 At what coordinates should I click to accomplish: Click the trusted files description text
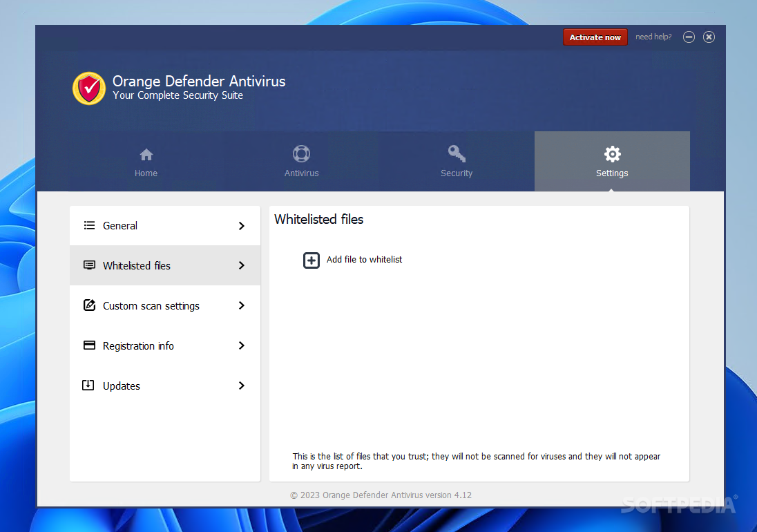click(x=476, y=461)
